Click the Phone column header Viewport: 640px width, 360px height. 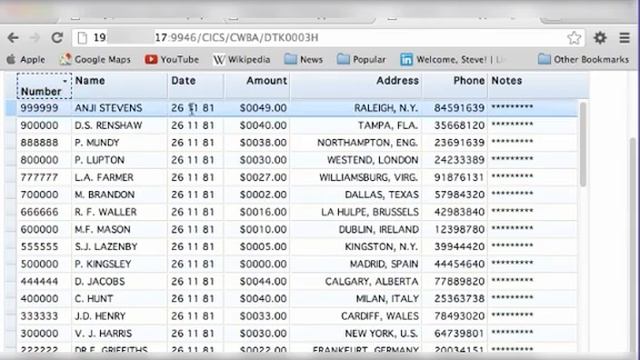(455, 86)
